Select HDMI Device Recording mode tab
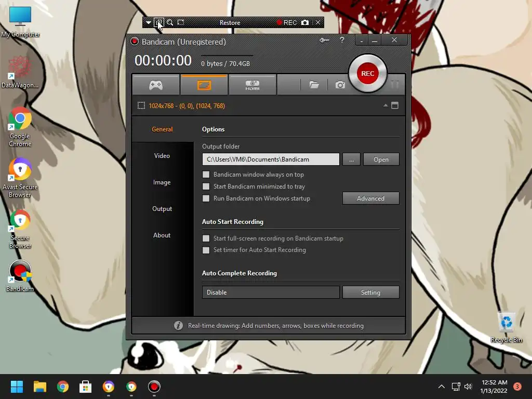 (x=252, y=85)
